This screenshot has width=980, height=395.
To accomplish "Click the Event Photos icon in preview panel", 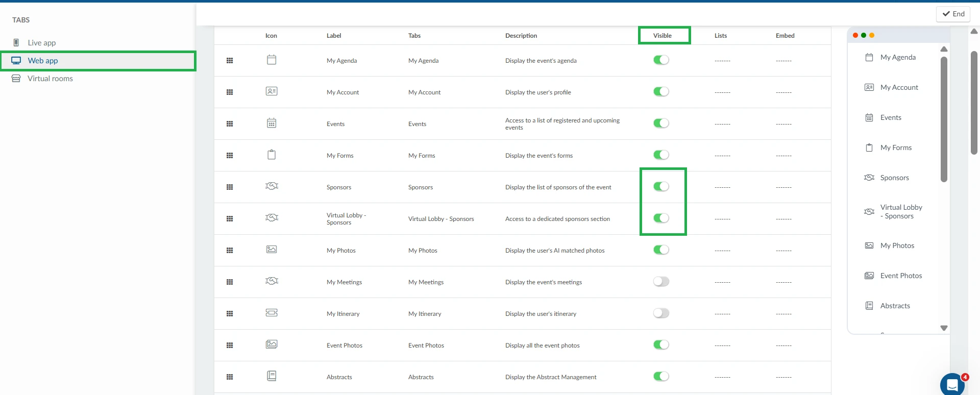I will pyautogui.click(x=869, y=276).
